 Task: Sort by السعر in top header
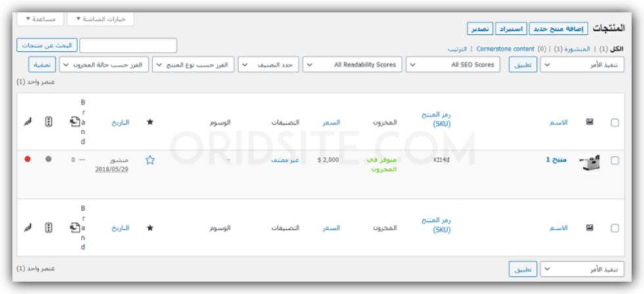[x=331, y=122]
